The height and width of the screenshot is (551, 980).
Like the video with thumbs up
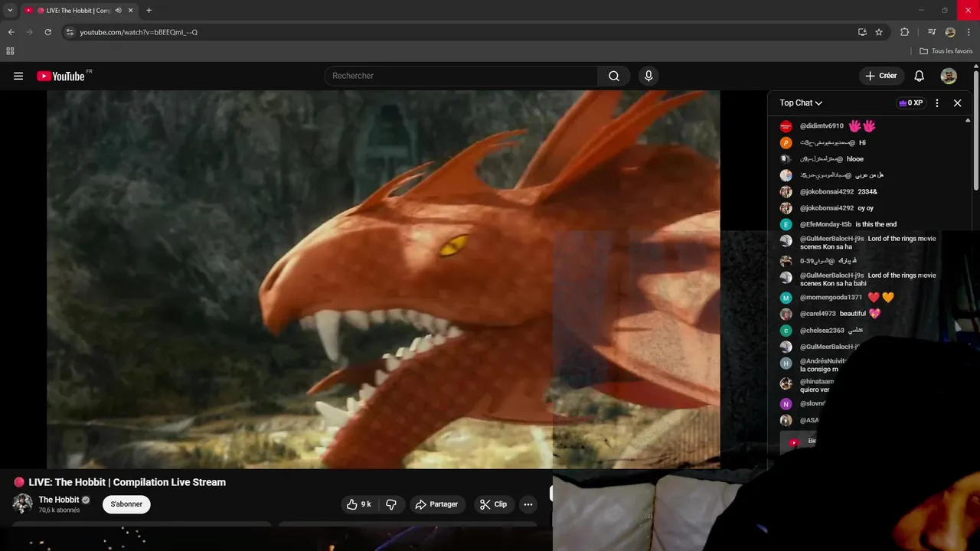pos(359,504)
